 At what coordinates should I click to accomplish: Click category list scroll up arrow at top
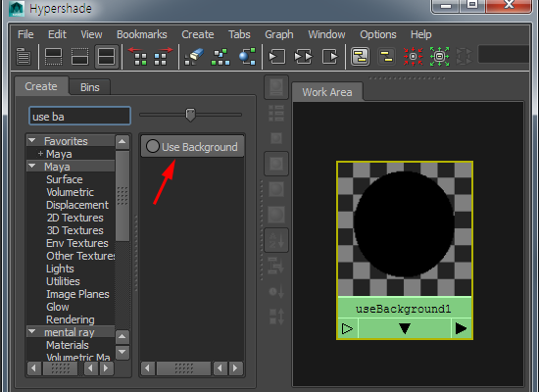tap(122, 141)
